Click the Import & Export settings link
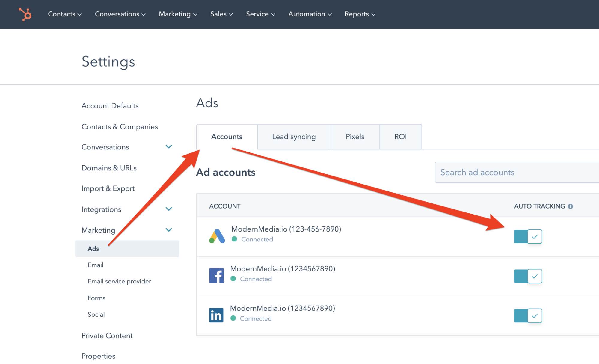Screen dimensions: 599x364 [108, 188]
